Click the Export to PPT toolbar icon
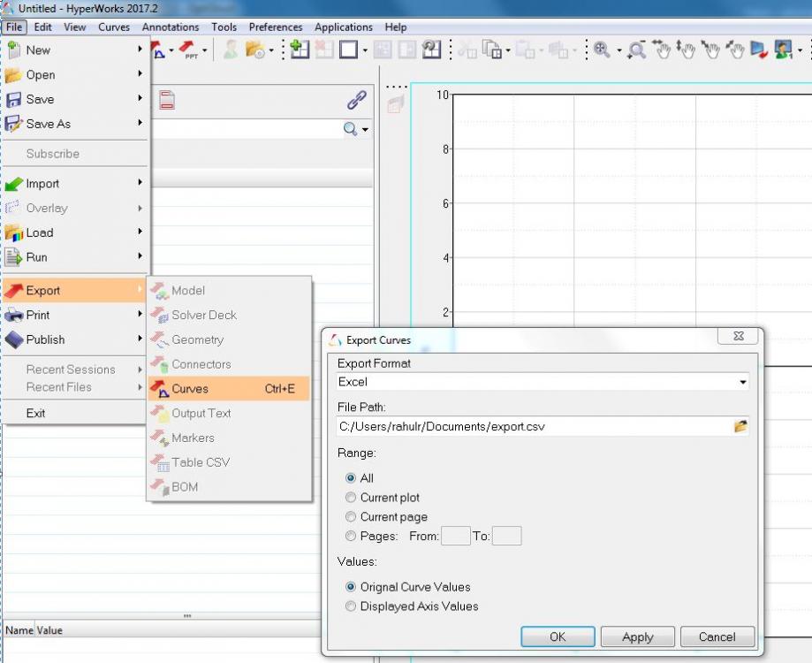812x663 pixels. click(188, 50)
